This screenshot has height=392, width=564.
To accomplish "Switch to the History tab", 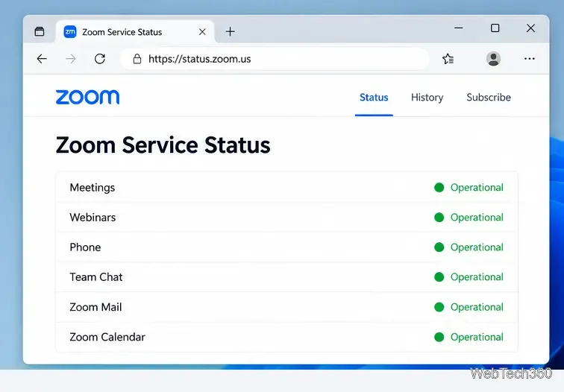I will (427, 98).
